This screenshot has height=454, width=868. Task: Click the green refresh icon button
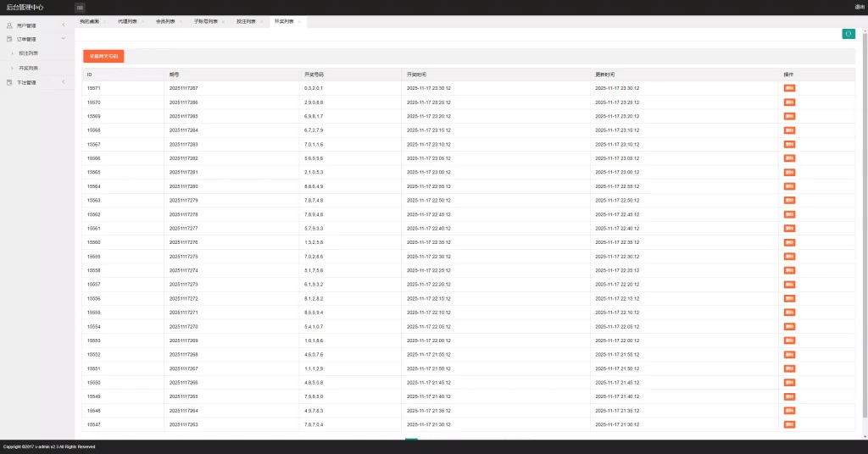tap(848, 34)
